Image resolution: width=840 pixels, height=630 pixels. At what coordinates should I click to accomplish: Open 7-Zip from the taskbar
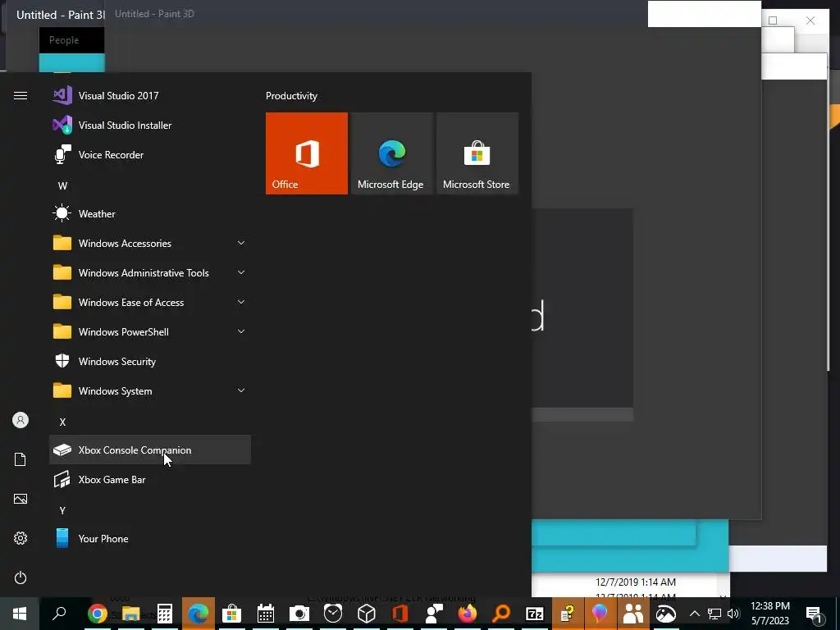535,614
